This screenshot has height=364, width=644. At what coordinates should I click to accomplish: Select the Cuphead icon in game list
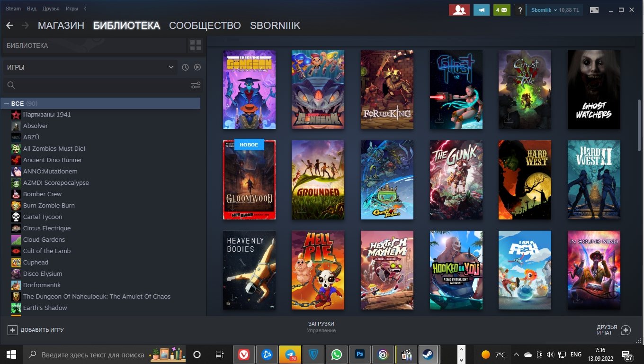(x=16, y=263)
